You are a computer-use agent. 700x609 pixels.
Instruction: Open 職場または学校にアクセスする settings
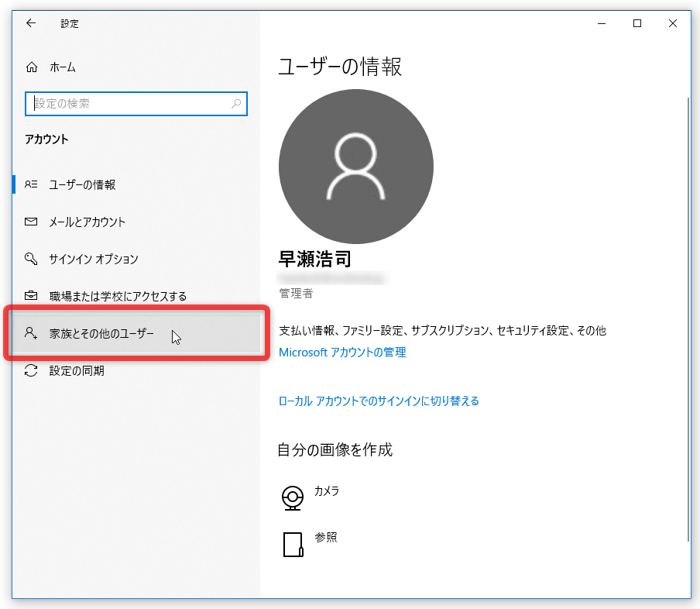click(x=136, y=296)
